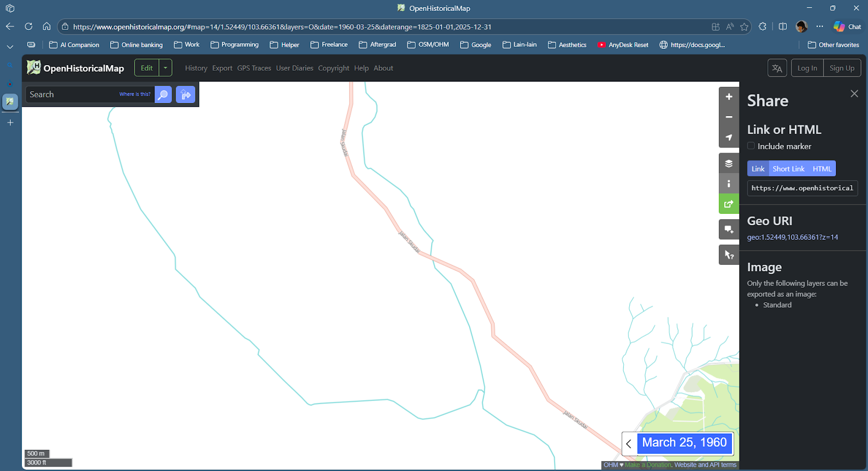
Task: Open the Copilot Chat sidebar
Action: pyautogui.click(x=847, y=27)
